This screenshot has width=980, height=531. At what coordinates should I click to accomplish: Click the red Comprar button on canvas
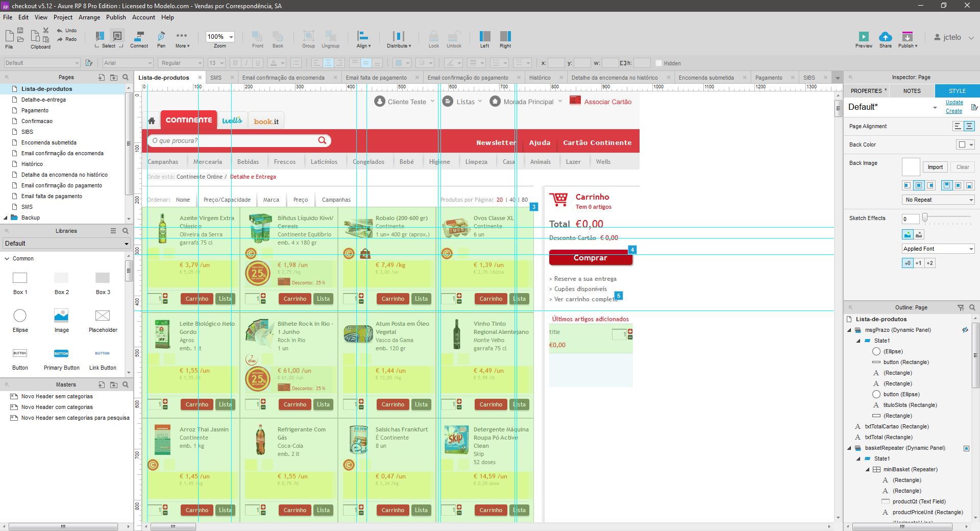point(591,258)
